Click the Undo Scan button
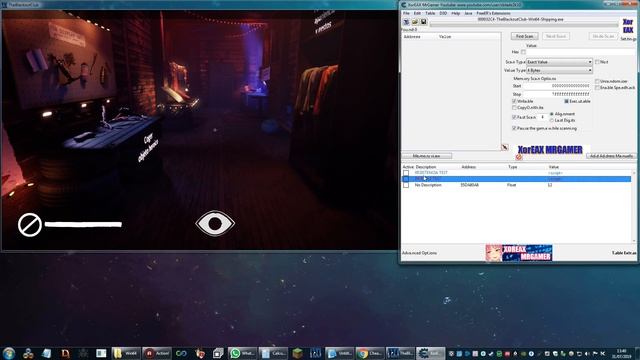This screenshot has height=360, width=640. click(x=603, y=36)
